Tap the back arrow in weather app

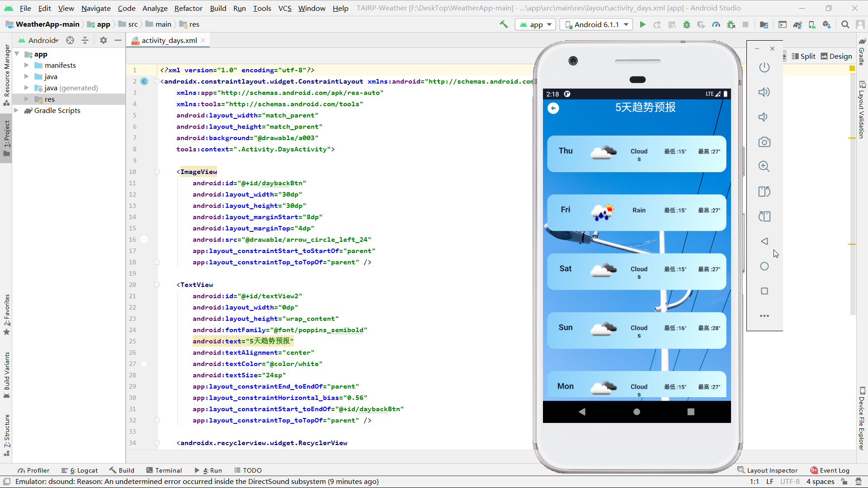[553, 108]
